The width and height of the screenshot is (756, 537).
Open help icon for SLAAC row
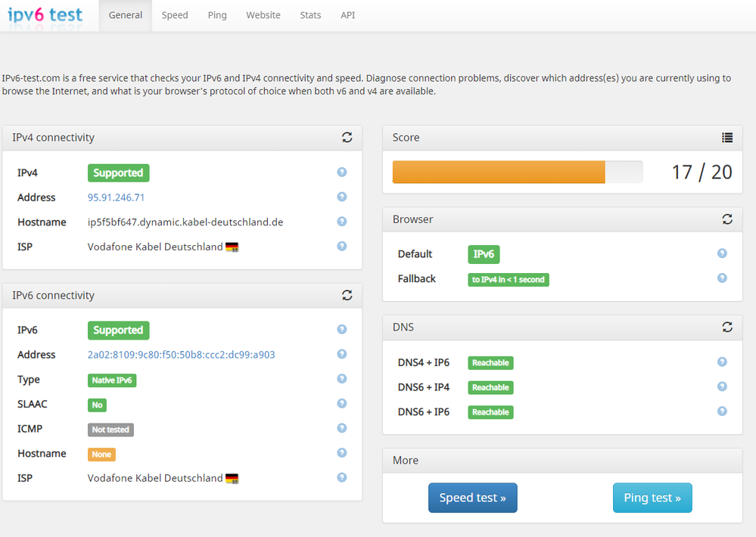(342, 404)
